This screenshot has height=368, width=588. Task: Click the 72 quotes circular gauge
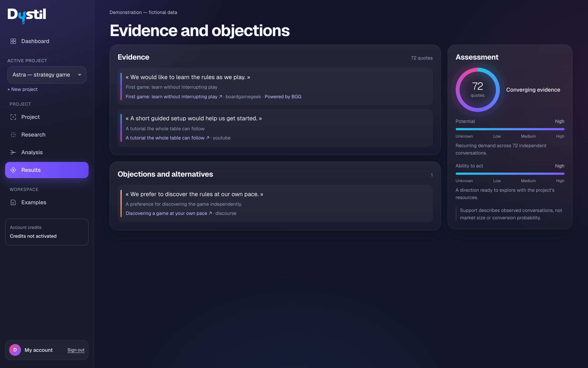[477, 90]
